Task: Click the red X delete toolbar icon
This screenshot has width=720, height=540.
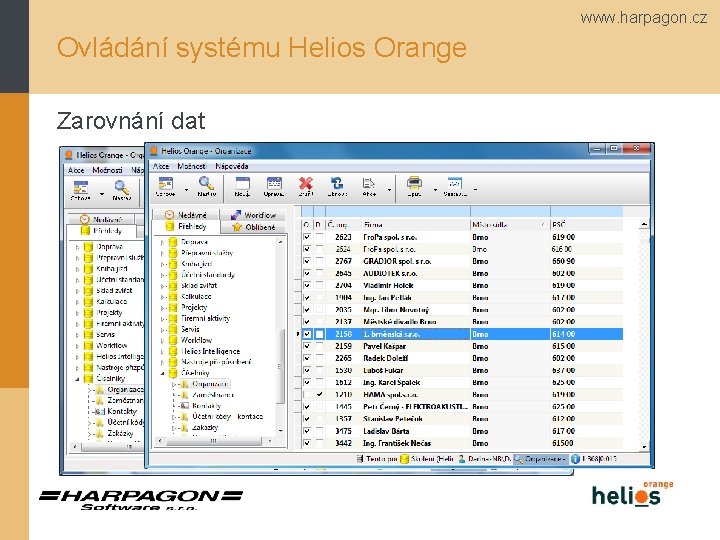Action: [305, 183]
